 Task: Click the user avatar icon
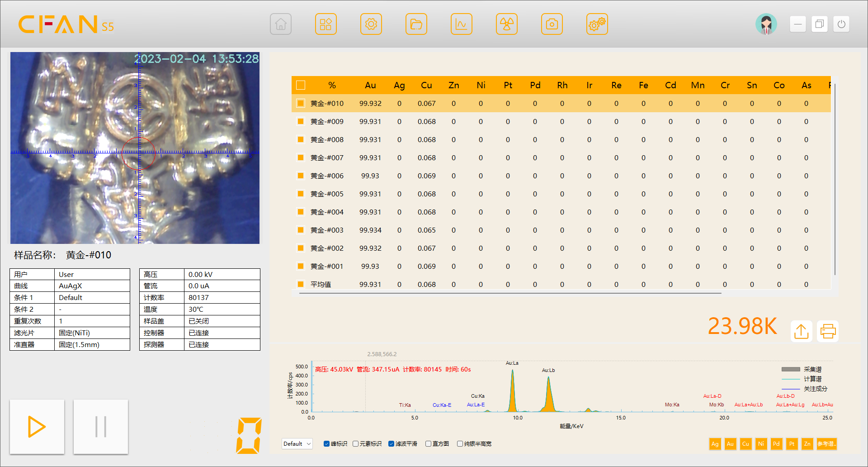pyautogui.click(x=766, y=24)
